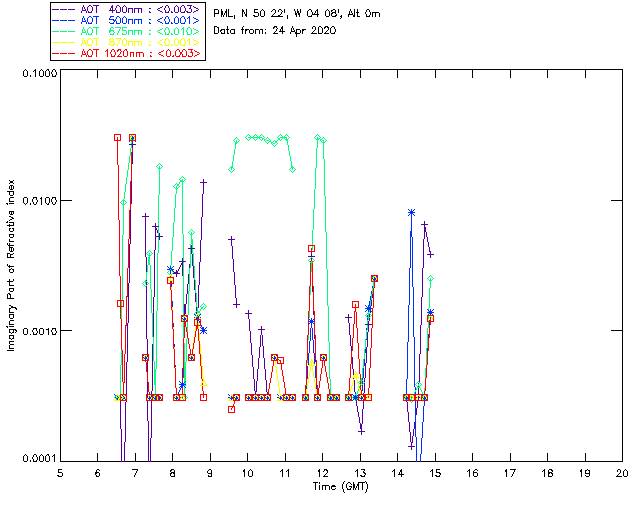Click the purple plus marker peak near 8.8 GMT
Screen dimensions: 640x512
click(203, 182)
